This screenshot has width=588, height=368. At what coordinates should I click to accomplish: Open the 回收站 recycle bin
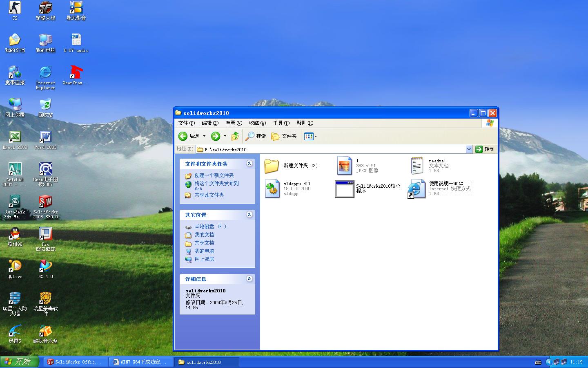tap(45, 108)
